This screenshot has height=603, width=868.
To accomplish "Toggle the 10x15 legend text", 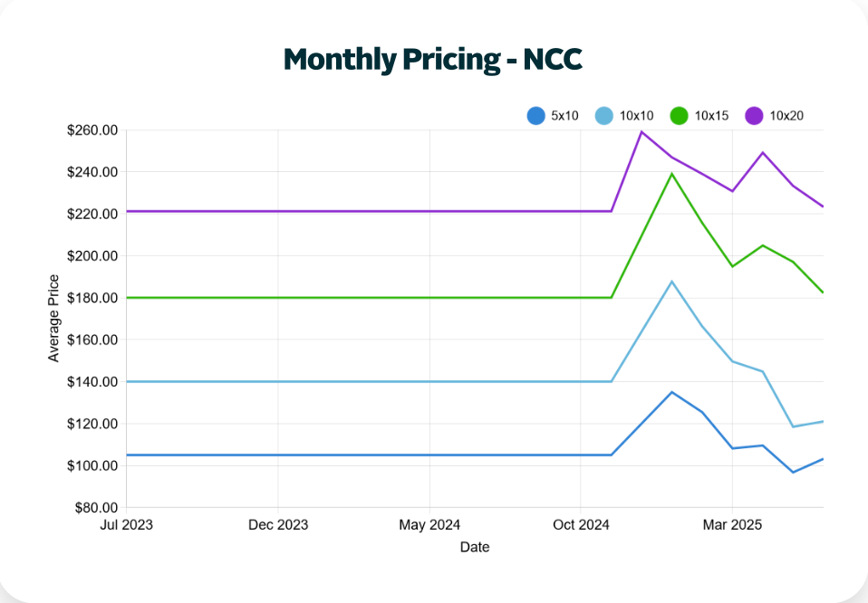I will (x=712, y=115).
